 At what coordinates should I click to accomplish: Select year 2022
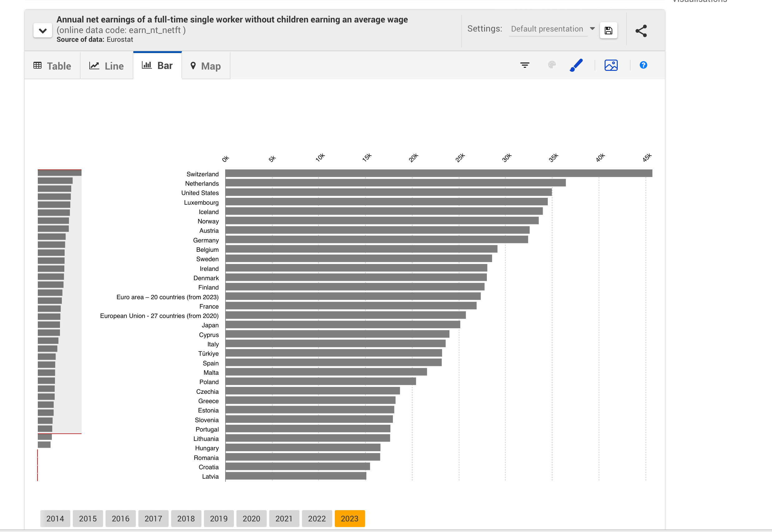coord(317,518)
